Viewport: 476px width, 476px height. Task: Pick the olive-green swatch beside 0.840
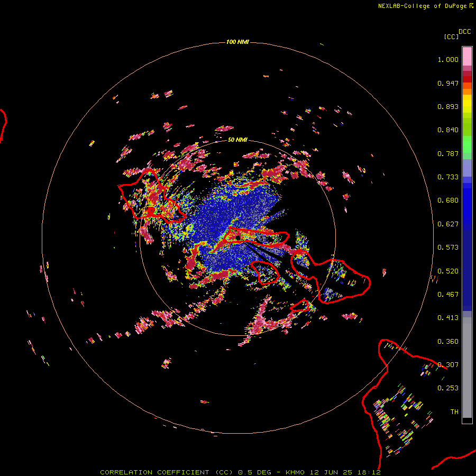coord(467,127)
